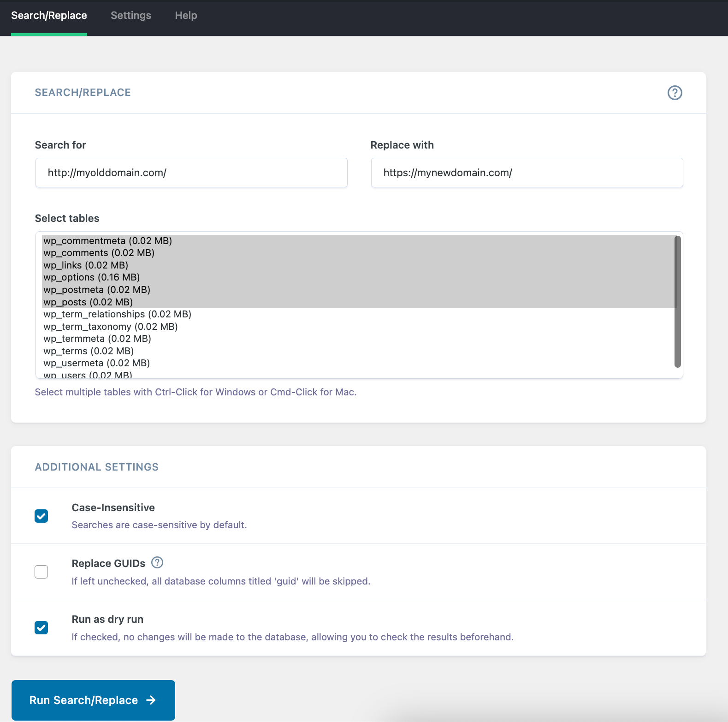Choose the wp_options table entry

pos(91,277)
